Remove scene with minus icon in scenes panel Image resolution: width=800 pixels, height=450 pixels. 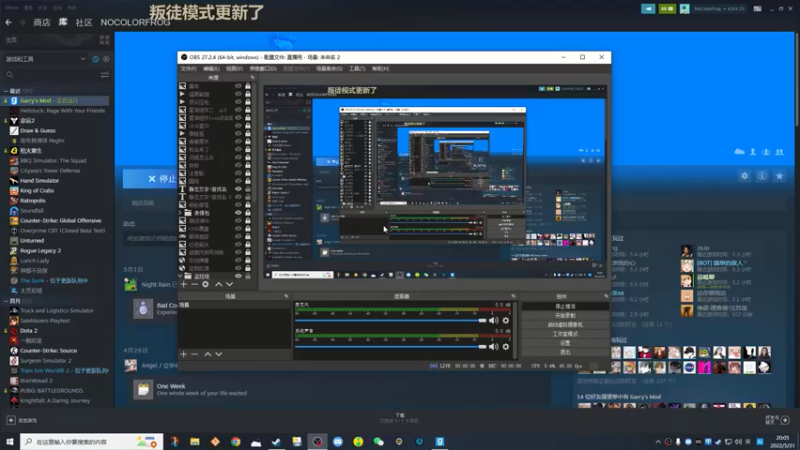[x=194, y=354]
